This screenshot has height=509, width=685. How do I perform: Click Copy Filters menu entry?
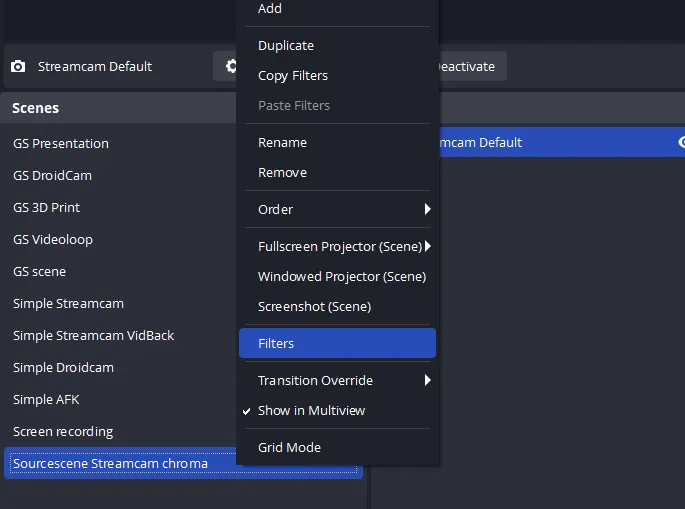[293, 76]
